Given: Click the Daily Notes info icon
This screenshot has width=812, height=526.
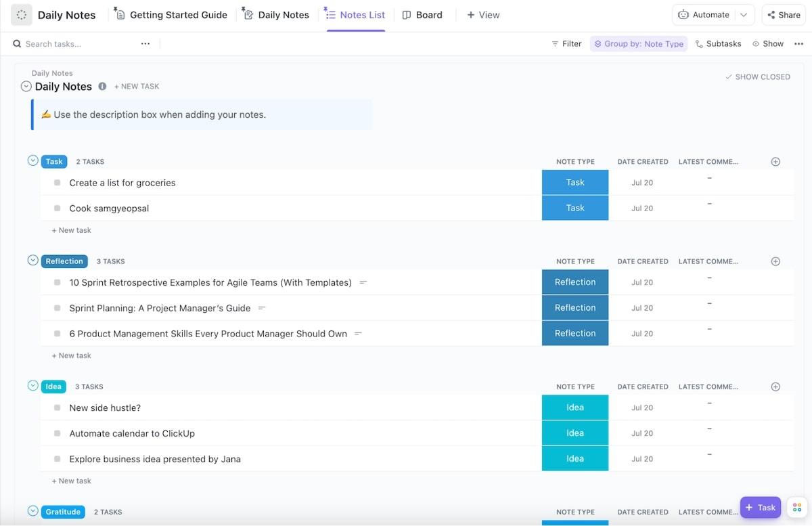Looking at the screenshot, I should [102, 87].
